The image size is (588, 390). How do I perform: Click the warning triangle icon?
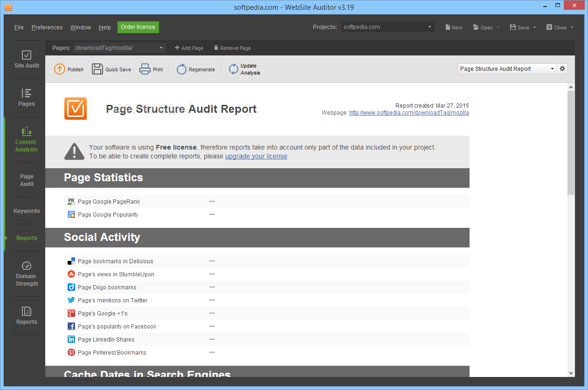74,151
